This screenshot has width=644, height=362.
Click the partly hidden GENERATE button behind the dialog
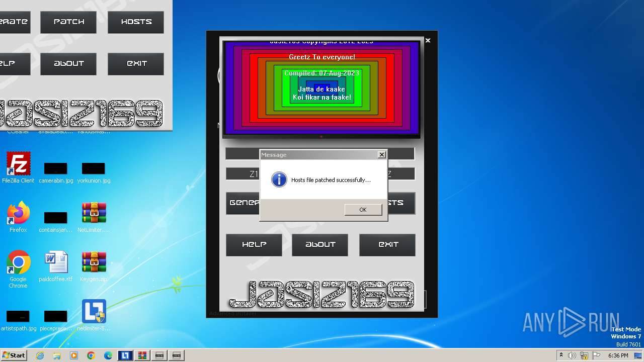pyautogui.click(x=243, y=203)
